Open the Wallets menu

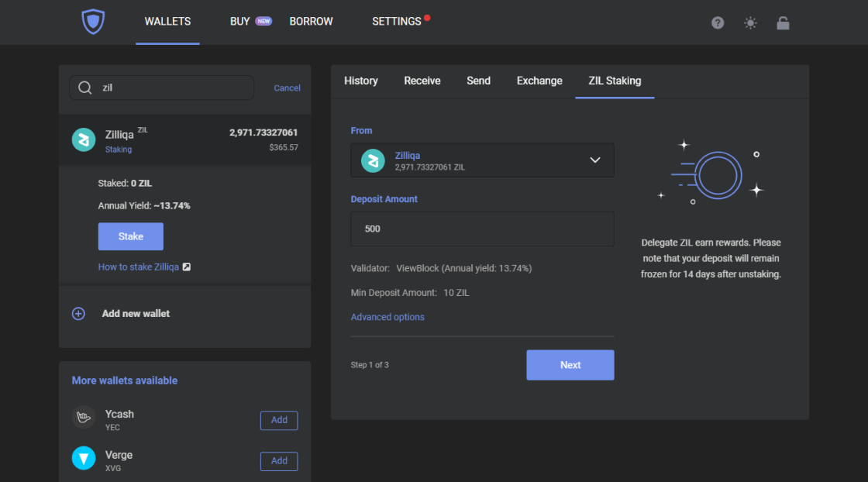pyautogui.click(x=167, y=22)
